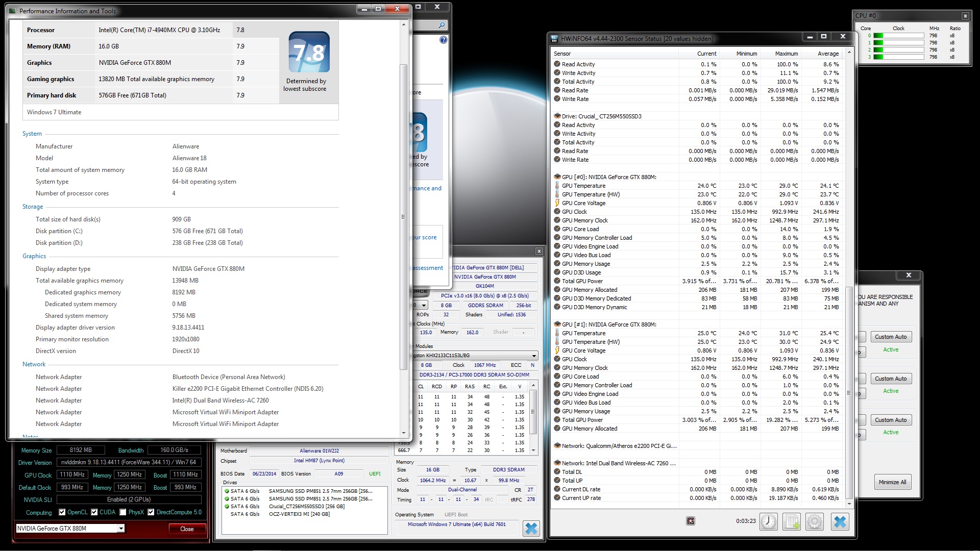The height and width of the screenshot is (551, 980).
Task: Click the GPU Video Engine Load row for GPU #0
Action: coord(697,246)
